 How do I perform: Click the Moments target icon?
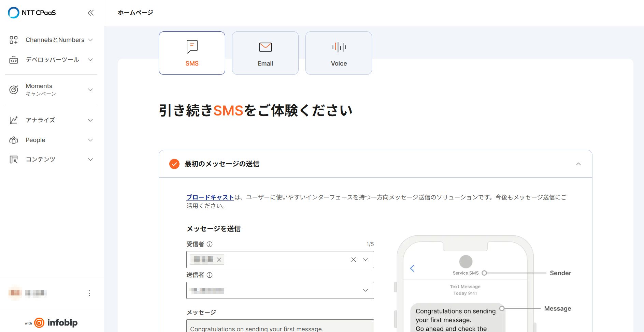pyautogui.click(x=14, y=90)
